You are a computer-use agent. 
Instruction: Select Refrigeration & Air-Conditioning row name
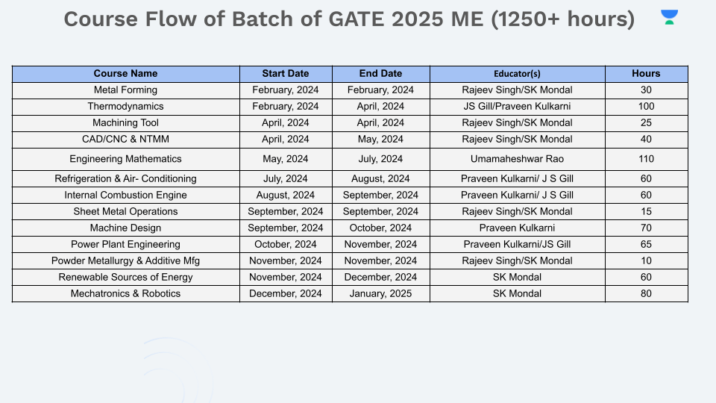point(126,178)
